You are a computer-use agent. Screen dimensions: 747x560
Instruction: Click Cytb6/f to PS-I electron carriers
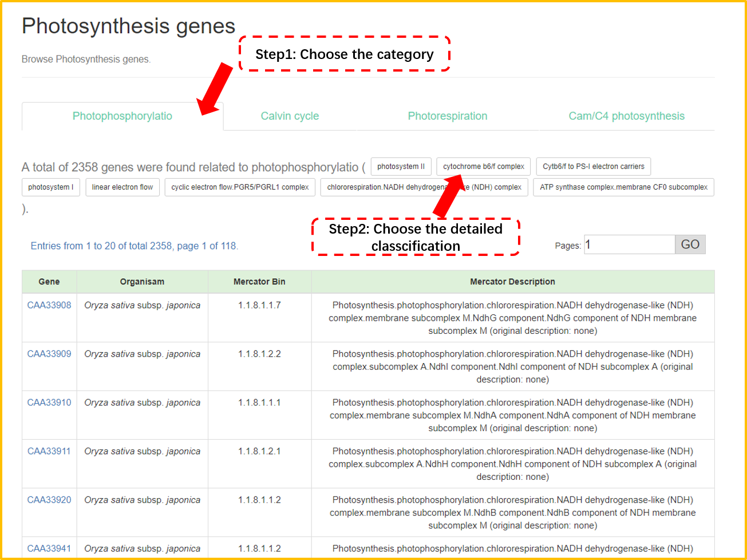(593, 167)
